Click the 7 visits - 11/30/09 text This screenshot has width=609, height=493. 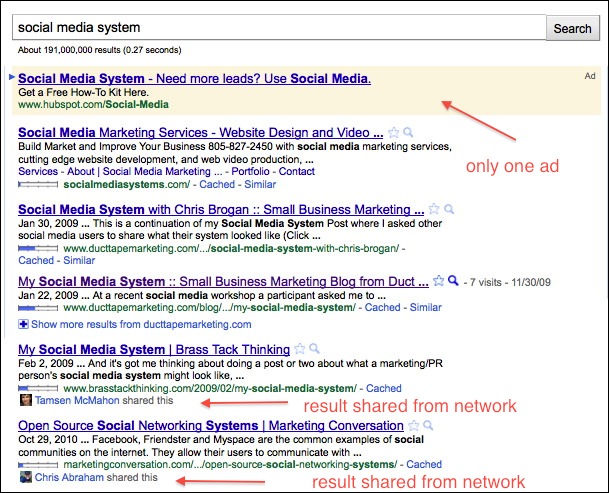(510, 282)
